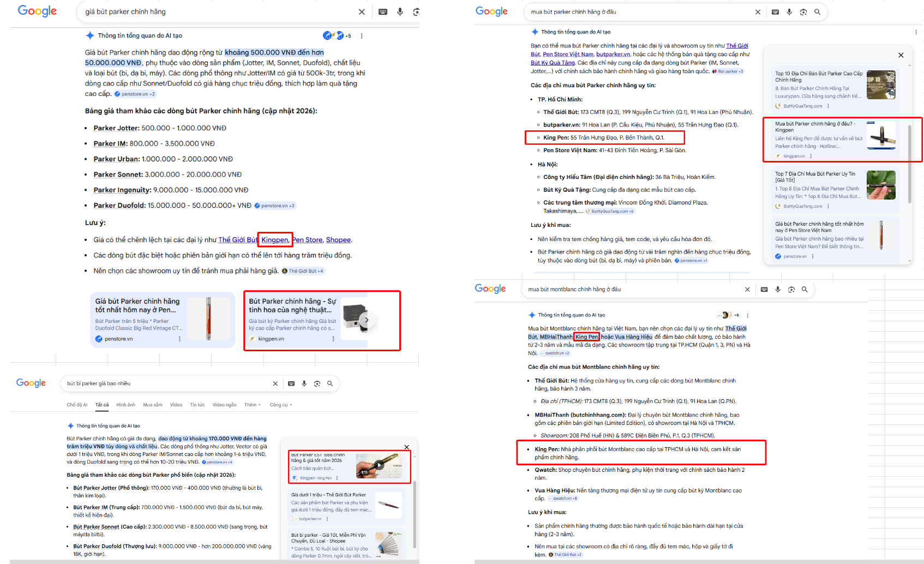This screenshot has height=564, width=924.
Task: Open on-screen keyboard icon in 'mua bút parker' search
Action: pos(775,12)
